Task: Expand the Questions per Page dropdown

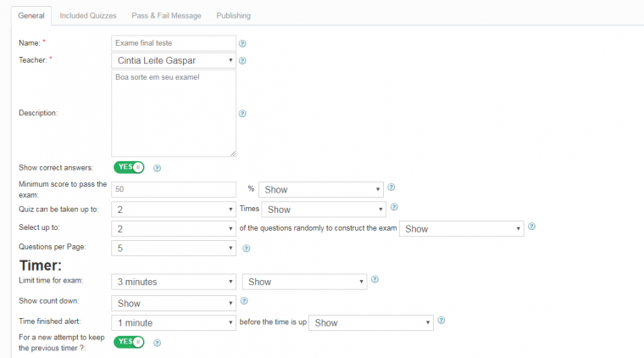Action: pyautogui.click(x=173, y=249)
